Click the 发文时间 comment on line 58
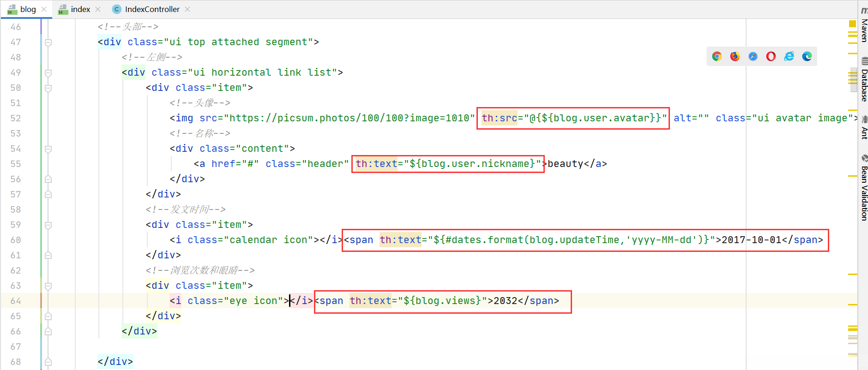This screenshot has width=868, height=370. click(x=186, y=209)
